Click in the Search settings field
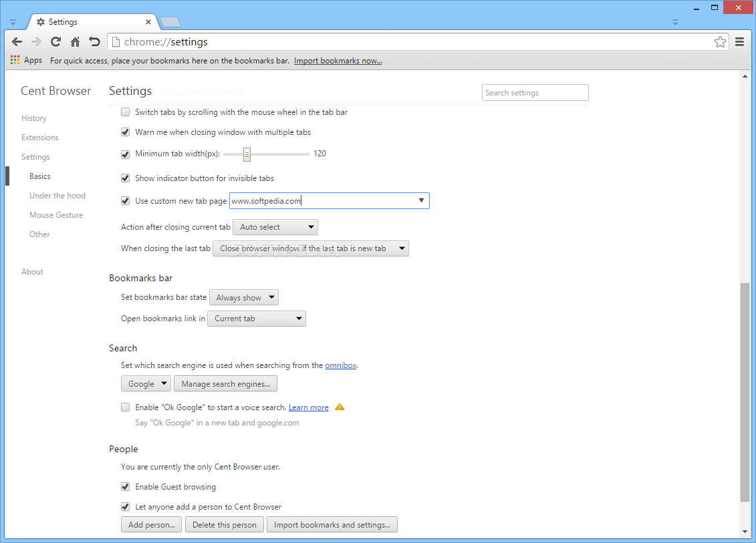Viewport: 756px width, 543px height. coord(535,93)
